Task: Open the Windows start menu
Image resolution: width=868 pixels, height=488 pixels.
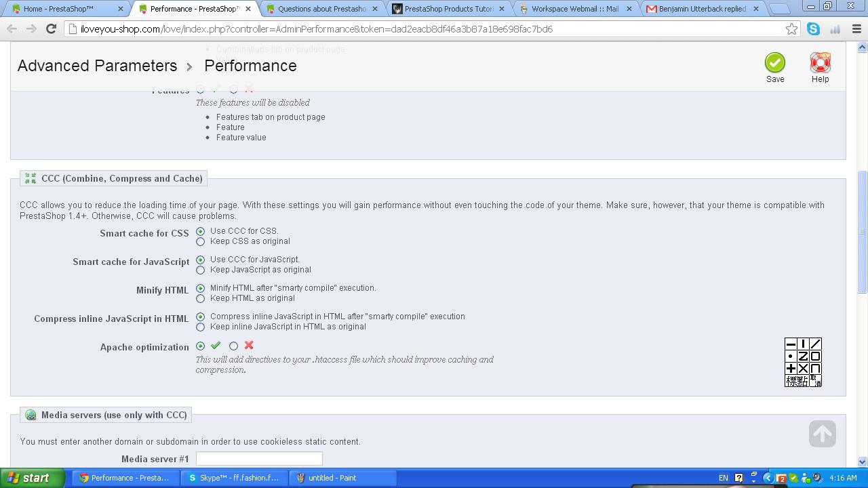Action: click(x=32, y=478)
